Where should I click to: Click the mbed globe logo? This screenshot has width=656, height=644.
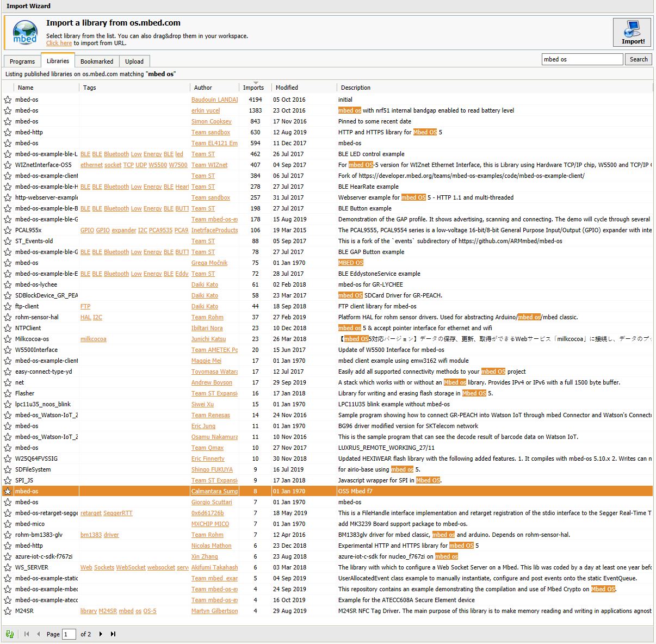tap(25, 33)
